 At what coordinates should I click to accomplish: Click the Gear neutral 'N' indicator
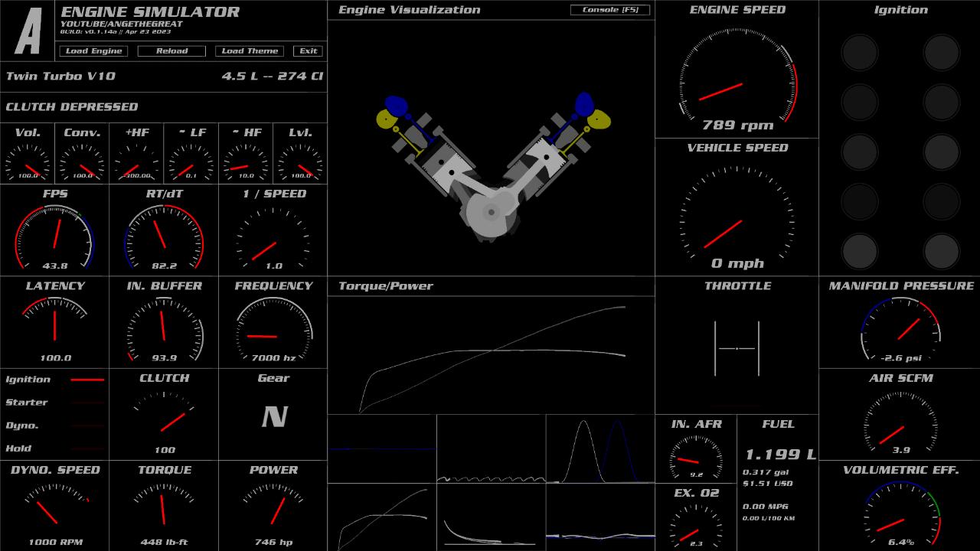pos(273,417)
